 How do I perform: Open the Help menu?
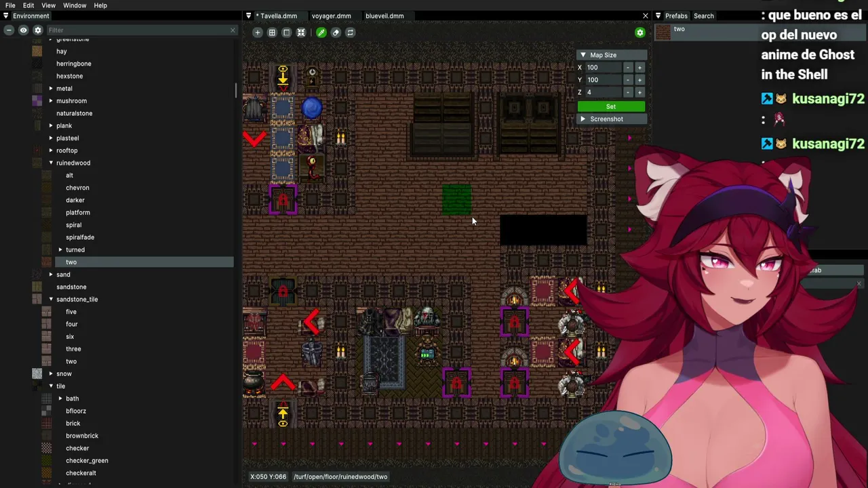click(x=100, y=5)
